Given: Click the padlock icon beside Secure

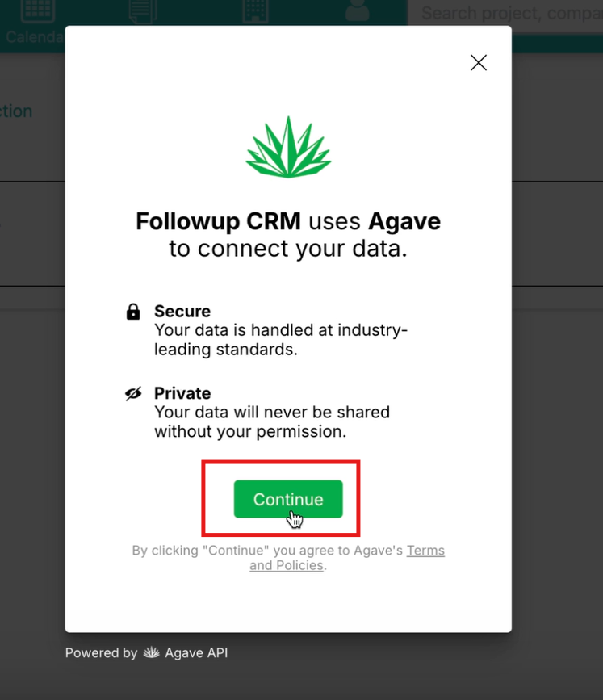Looking at the screenshot, I should click(133, 312).
